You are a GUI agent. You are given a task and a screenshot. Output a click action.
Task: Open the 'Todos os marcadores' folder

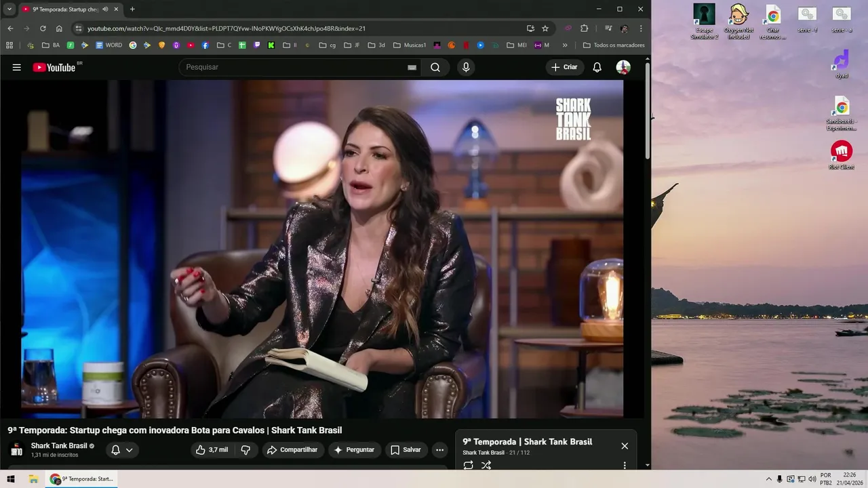[614, 45]
